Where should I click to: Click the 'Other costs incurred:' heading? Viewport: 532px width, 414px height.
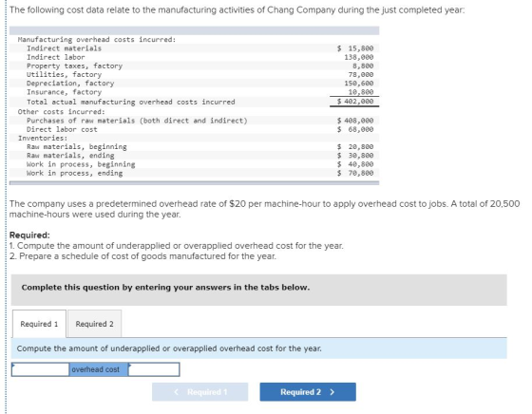point(62,112)
